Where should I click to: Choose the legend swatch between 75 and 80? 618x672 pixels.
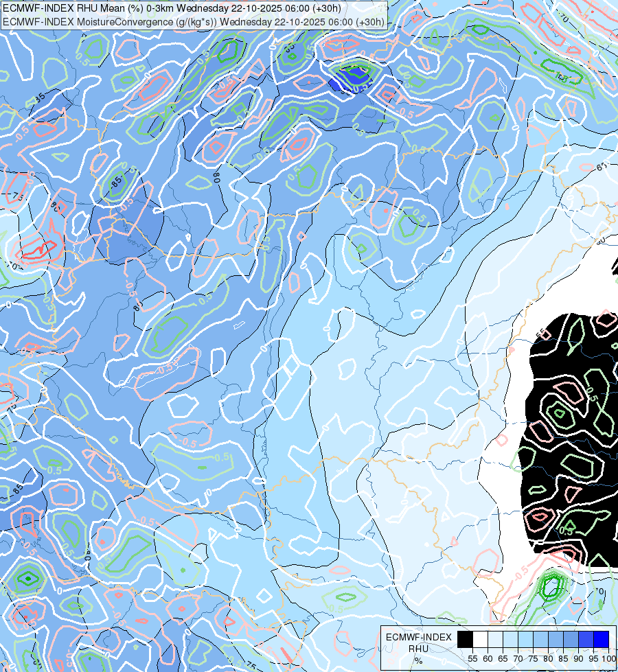click(541, 639)
